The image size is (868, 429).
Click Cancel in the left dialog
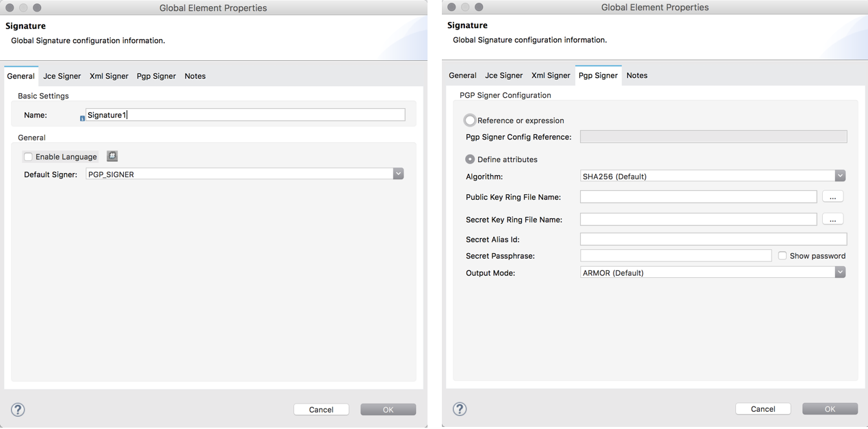pos(321,409)
